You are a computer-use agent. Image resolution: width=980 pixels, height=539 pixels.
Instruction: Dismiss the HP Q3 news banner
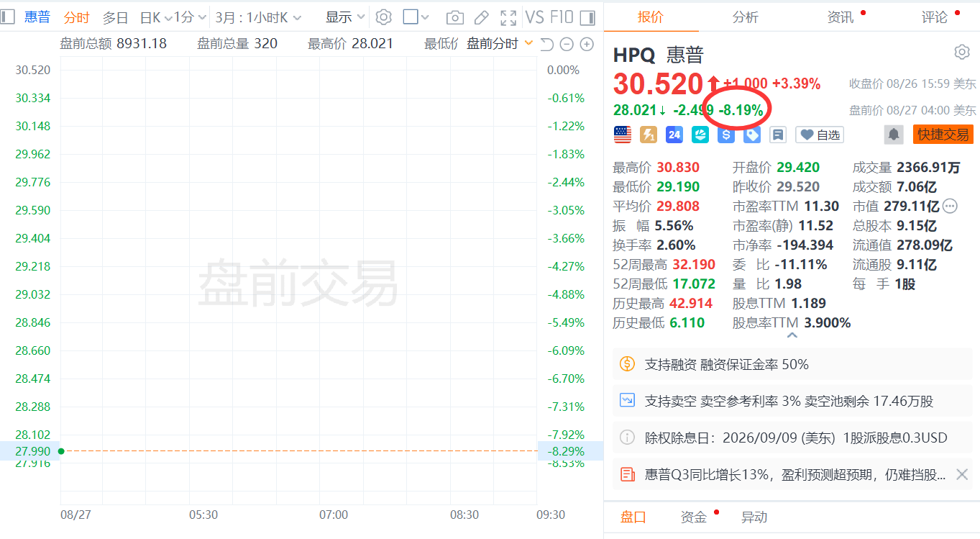(x=961, y=474)
